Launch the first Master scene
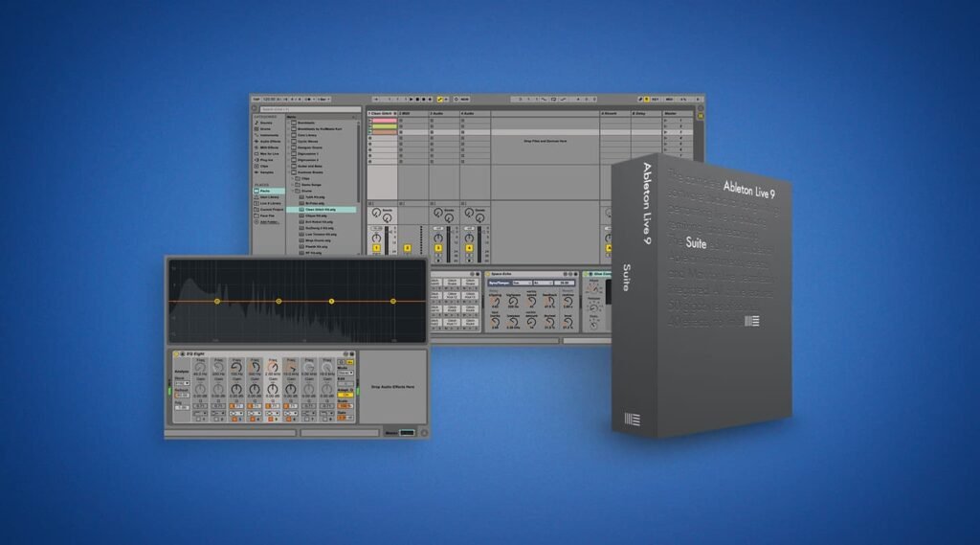The height and width of the screenshot is (545, 980). pos(666,120)
